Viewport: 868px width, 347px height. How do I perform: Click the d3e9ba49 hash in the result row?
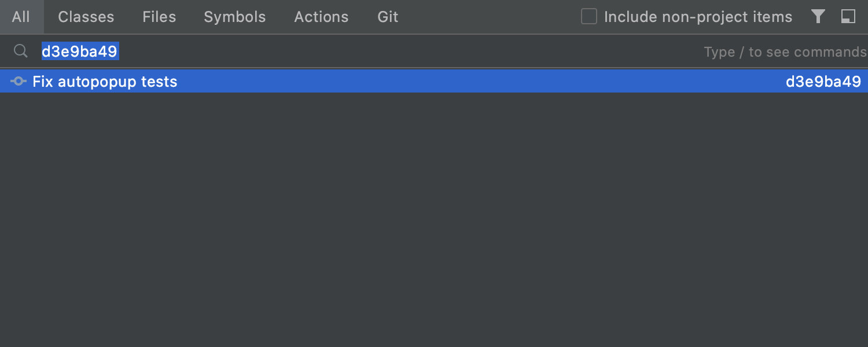point(823,82)
